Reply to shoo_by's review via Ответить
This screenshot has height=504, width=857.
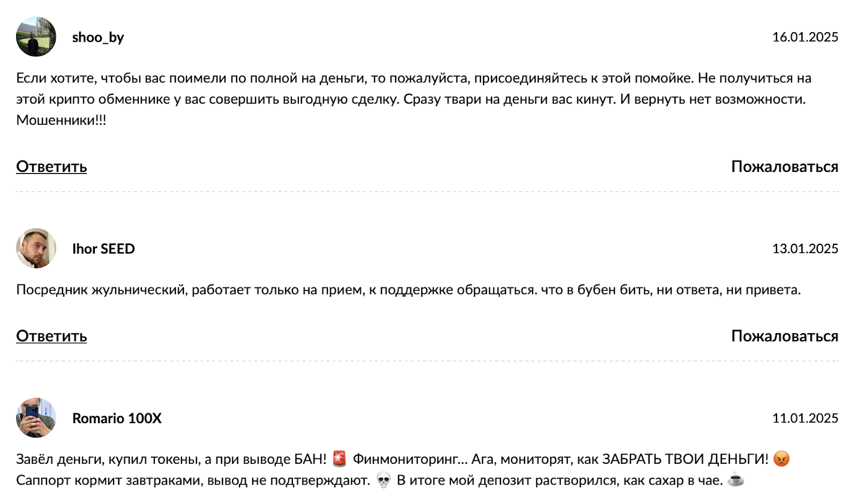[51, 167]
